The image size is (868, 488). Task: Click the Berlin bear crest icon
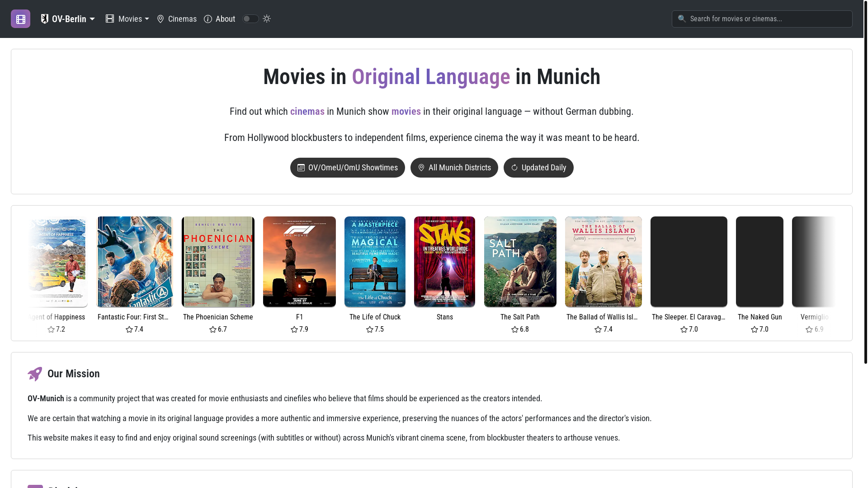pyautogui.click(x=45, y=19)
